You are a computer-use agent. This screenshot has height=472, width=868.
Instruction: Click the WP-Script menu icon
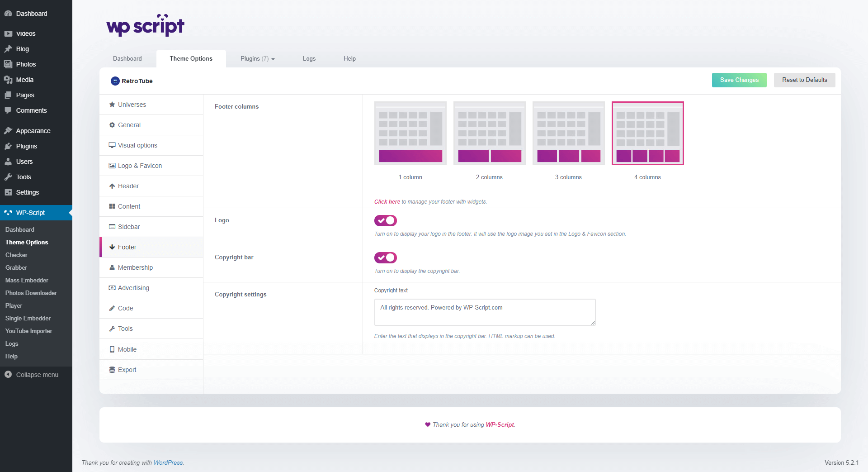click(x=8, y=213)
